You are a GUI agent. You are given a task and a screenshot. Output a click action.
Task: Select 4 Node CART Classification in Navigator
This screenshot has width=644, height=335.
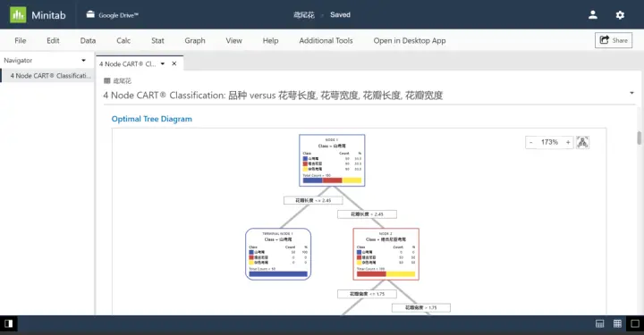(48, 76)
